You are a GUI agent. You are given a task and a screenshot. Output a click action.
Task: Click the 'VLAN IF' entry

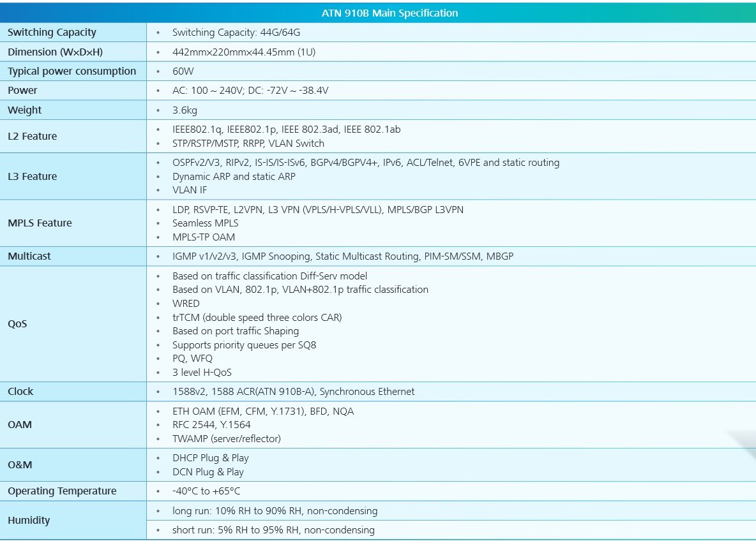tap(190, 190)
